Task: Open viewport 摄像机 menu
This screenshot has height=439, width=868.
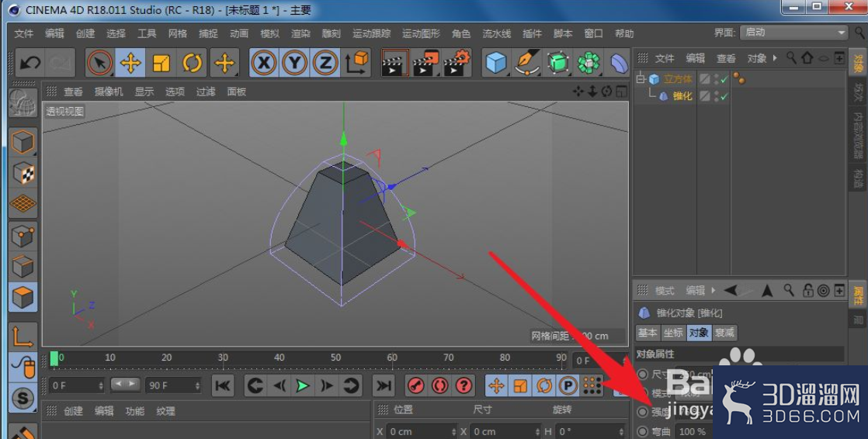Action: pos(109,92)
